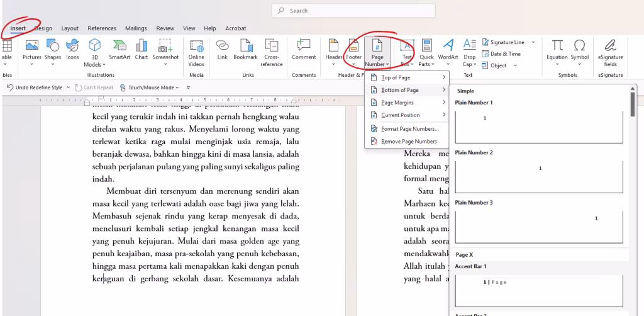Image resolution: width=644 pixels, height=316 pixels.
Task: Expand the undo history dropdown arrow
Action: click(68, 87)
